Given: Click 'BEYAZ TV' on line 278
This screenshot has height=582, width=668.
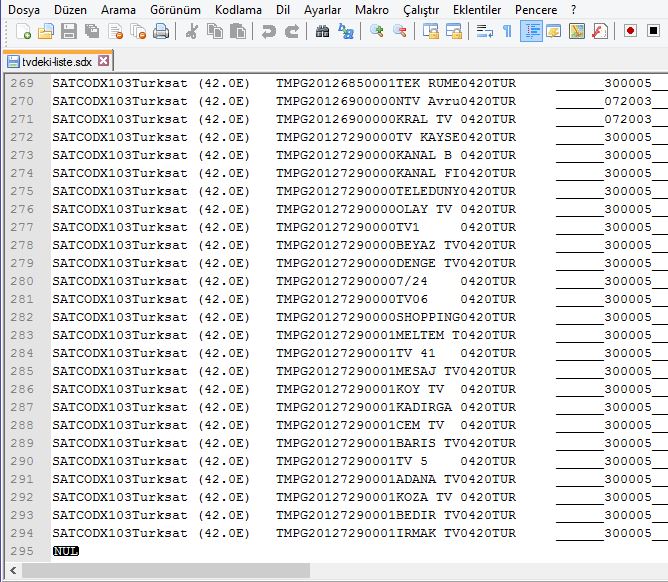Looking at the screenshot, I should coord(428,245).
